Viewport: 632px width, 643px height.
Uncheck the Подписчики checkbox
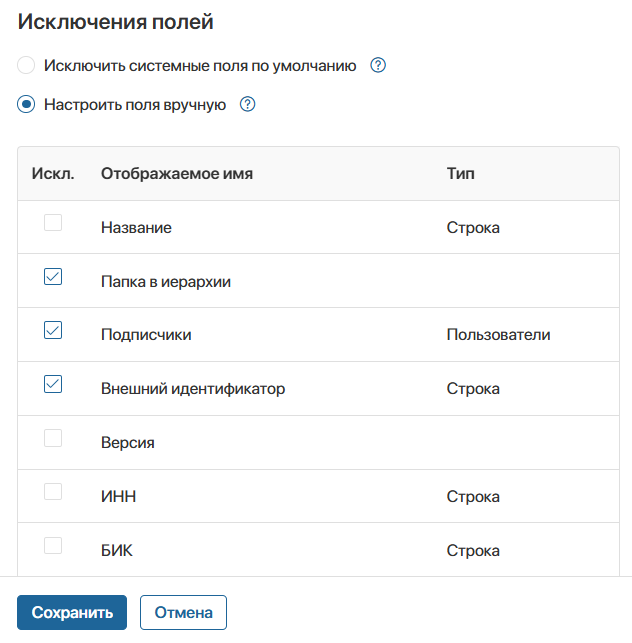(53, 330)
